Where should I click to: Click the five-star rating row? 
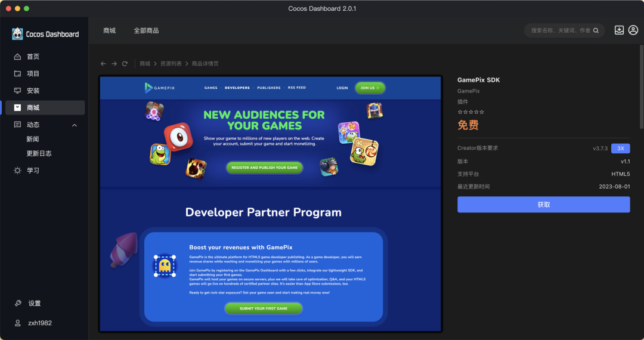click(x=470, y=112)
